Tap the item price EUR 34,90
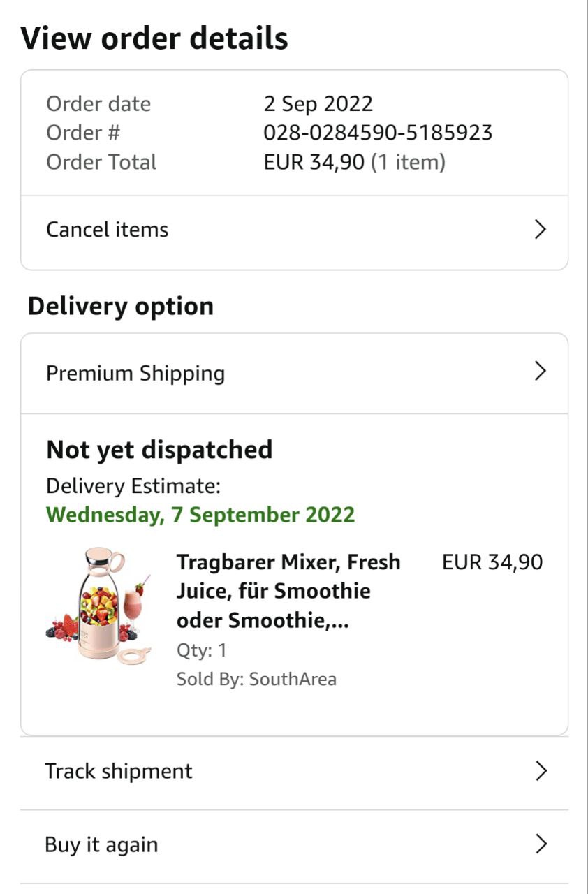Image resolution: width=588 pixels, height=894 pixels. [492, 562]
